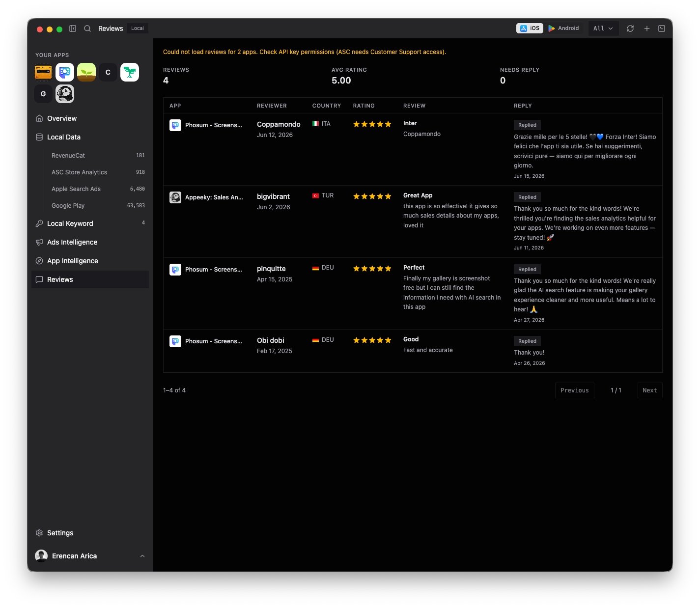Screen dimensions: 700x608
Task: Click the Rating column header
Action: click(364, 106)
